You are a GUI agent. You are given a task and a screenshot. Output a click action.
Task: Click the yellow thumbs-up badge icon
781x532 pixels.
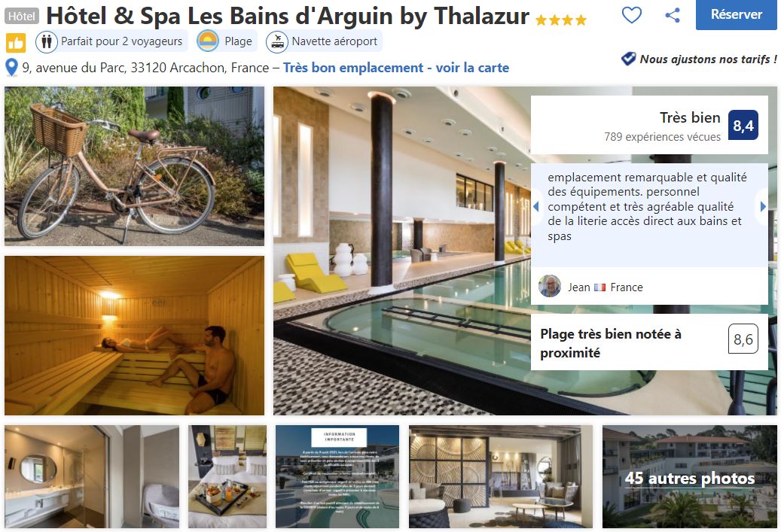16,43
